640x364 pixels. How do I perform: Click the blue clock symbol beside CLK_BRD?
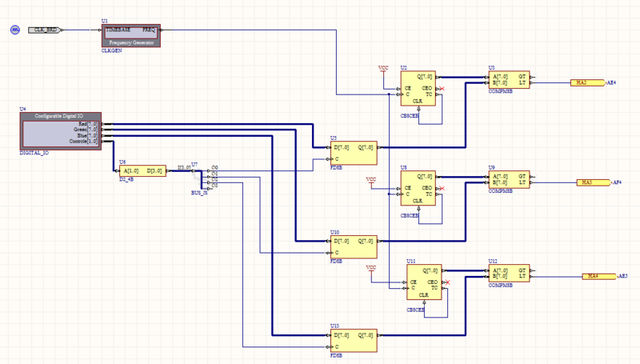click(14, 30)
